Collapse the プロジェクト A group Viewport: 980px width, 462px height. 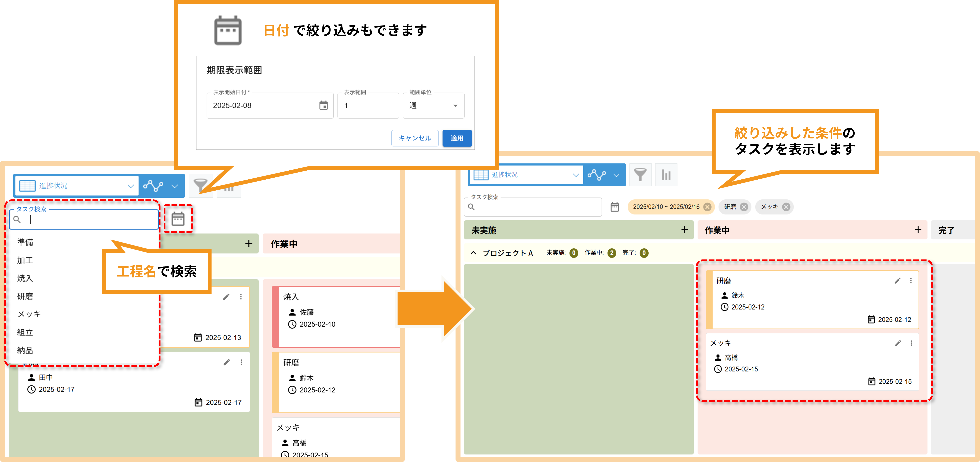point(473,253)
